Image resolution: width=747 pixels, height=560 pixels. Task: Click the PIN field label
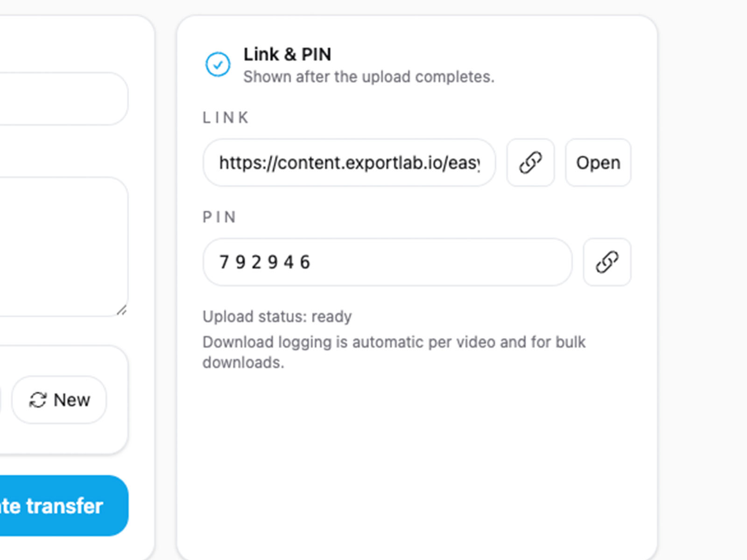(219, 217)
